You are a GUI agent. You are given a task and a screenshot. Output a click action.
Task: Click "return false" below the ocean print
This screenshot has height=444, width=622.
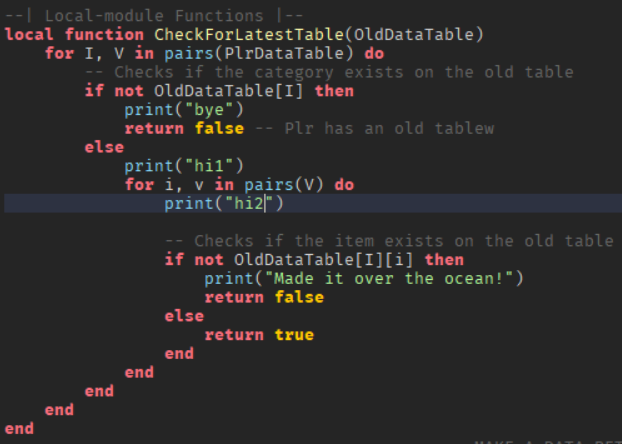[264, 297]
